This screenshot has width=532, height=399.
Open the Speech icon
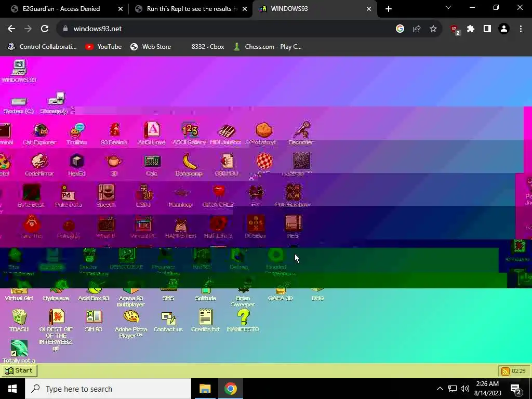[106, 196]
